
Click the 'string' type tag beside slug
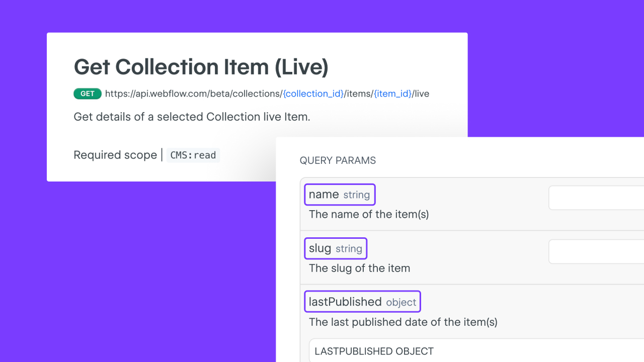[349, 249]
